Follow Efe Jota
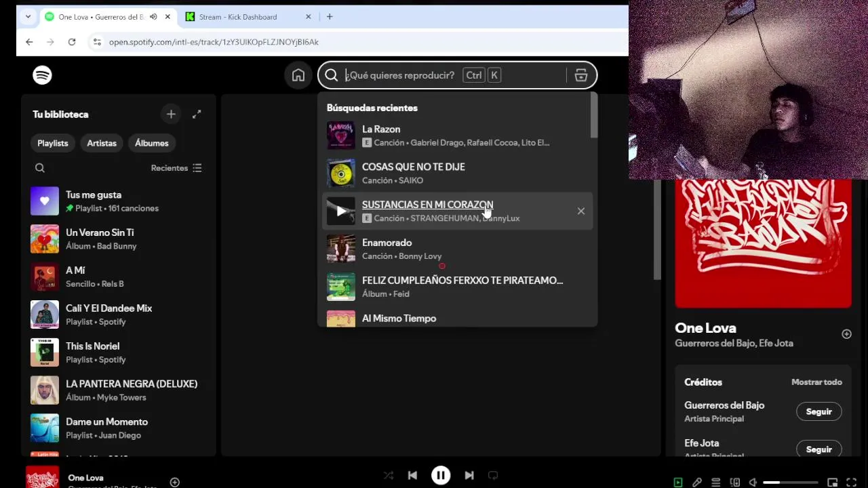This screenshot has width=868, height=488. [x=818, y=449]
